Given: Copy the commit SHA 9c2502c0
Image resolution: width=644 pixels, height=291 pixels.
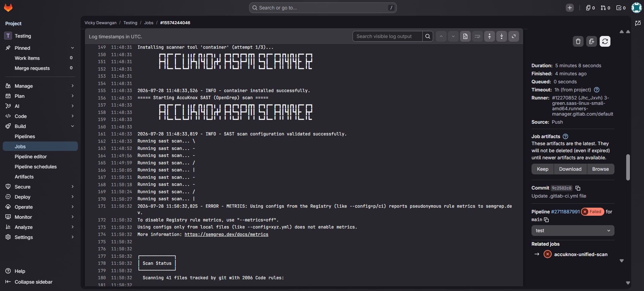Looking at the screenshot, I should (578, 188).
